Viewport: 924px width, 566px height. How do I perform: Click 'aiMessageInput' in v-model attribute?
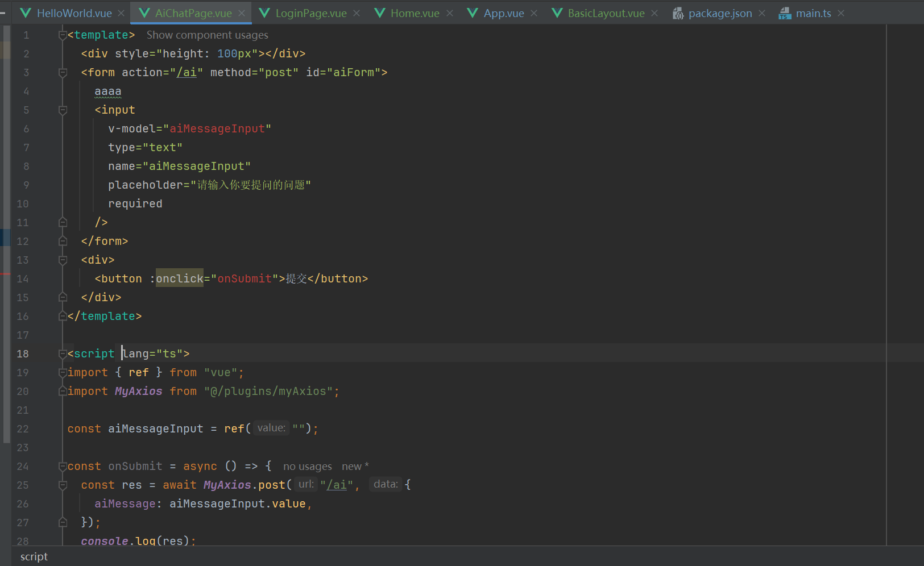(x=217, y=129)
